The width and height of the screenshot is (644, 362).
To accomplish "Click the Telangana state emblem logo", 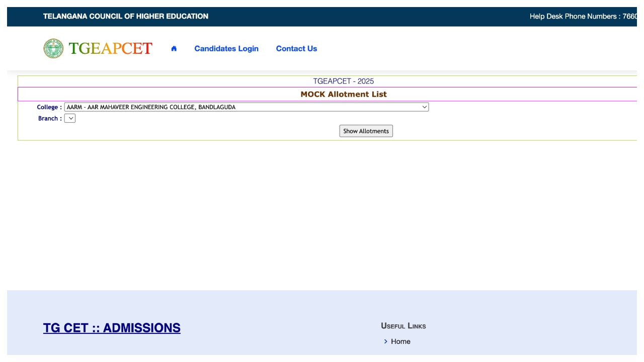I will coord(53,48).
